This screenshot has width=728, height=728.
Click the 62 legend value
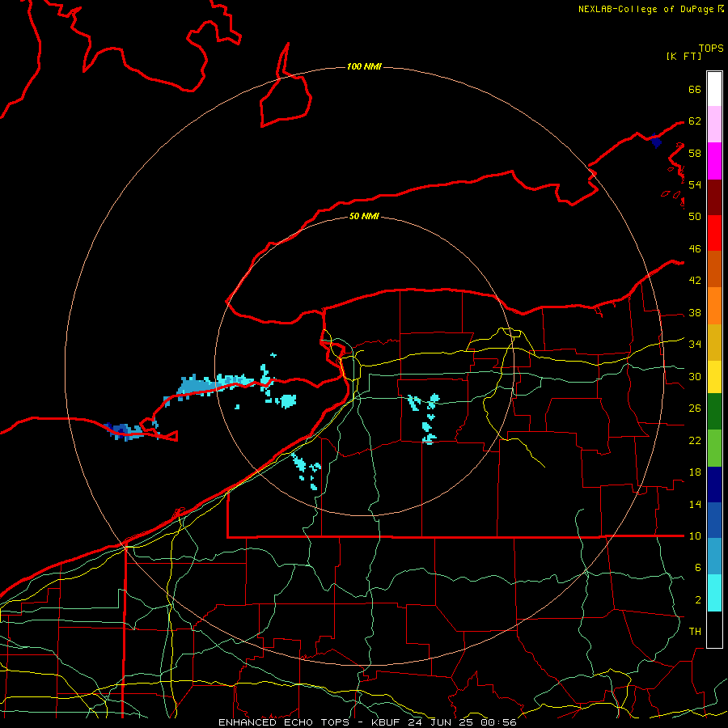[695, 121]
